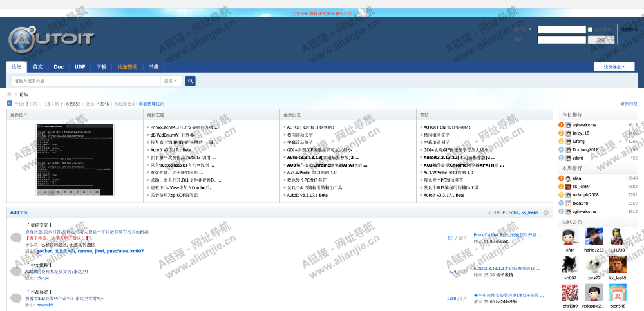
Task: Open zghwelcome in today's ranking
Action: pos(584,125)
